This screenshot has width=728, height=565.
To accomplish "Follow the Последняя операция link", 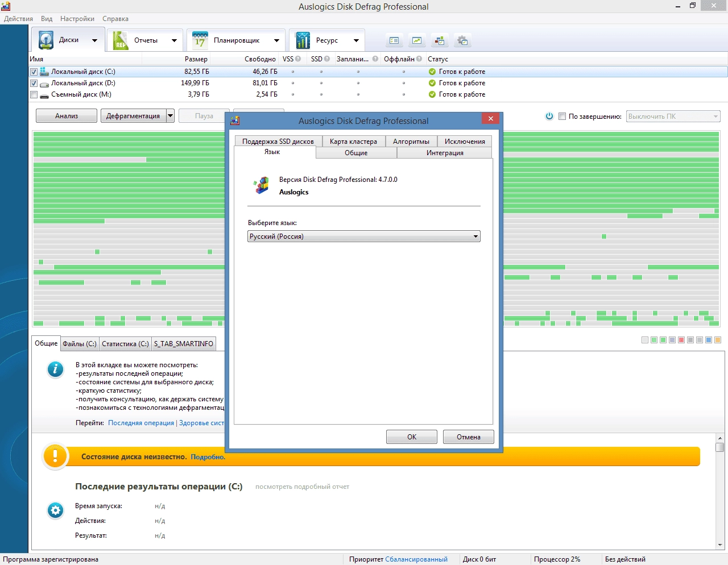I will (x=141, y=423).
